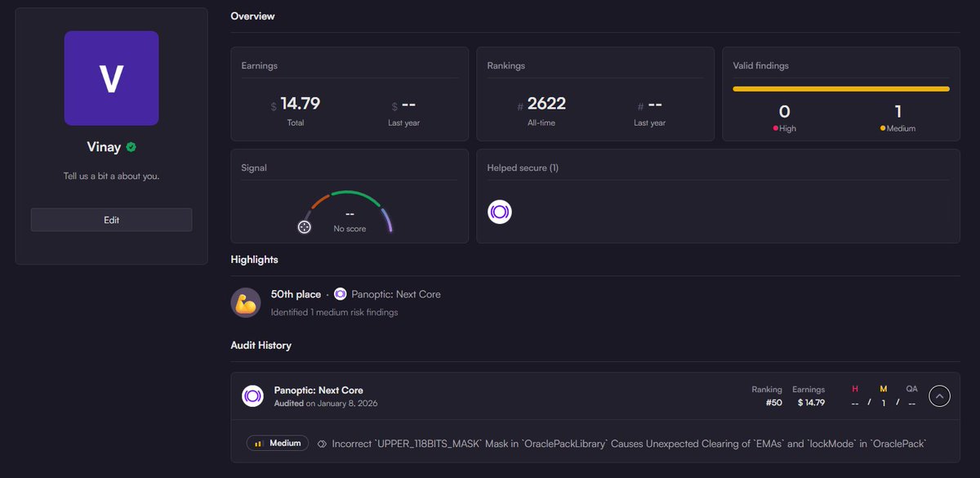Click the small Panoptic icon in Highlights
980x478 pixels.
point(341,294)
